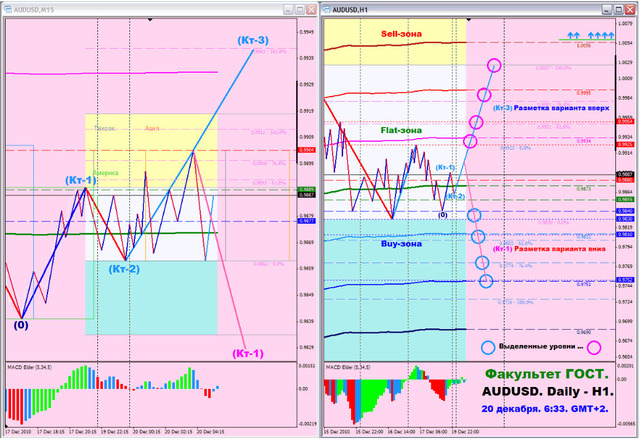Click the 'Азия' session label in M15

152,128
